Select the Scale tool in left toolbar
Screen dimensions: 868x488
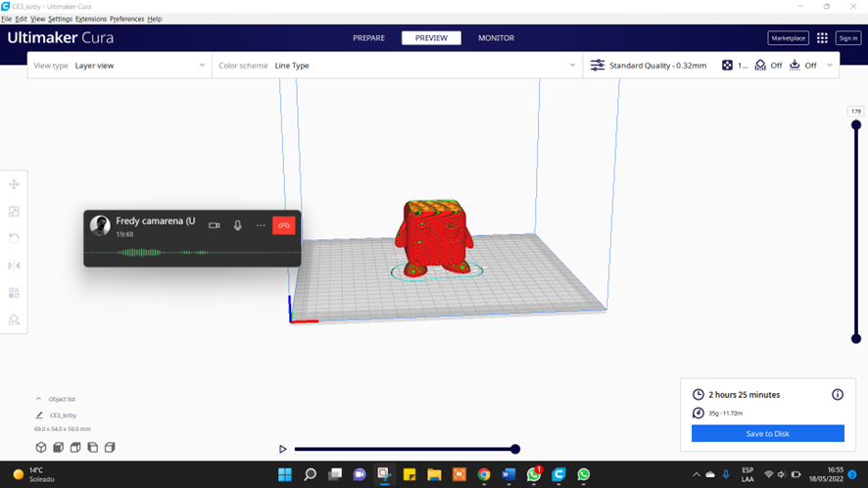pyautogui.click(x=14, y=212)
